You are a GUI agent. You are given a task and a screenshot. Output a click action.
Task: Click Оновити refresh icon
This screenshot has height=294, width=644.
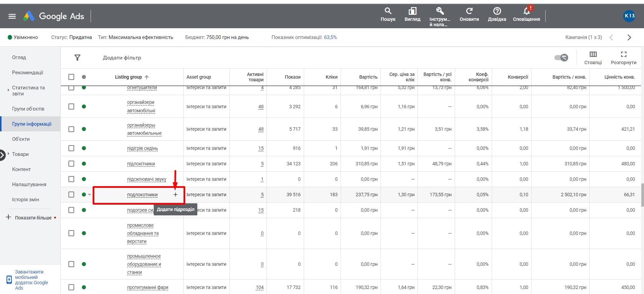469,15
